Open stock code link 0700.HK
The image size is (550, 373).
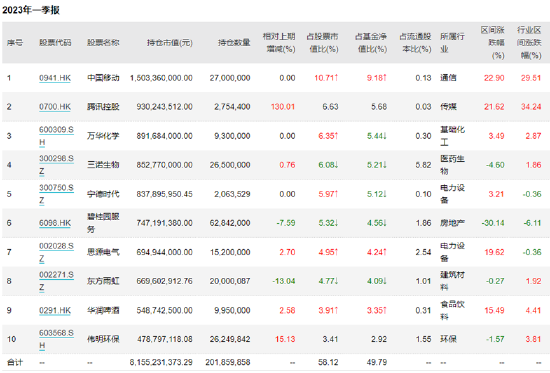click(x=55, y=107)
